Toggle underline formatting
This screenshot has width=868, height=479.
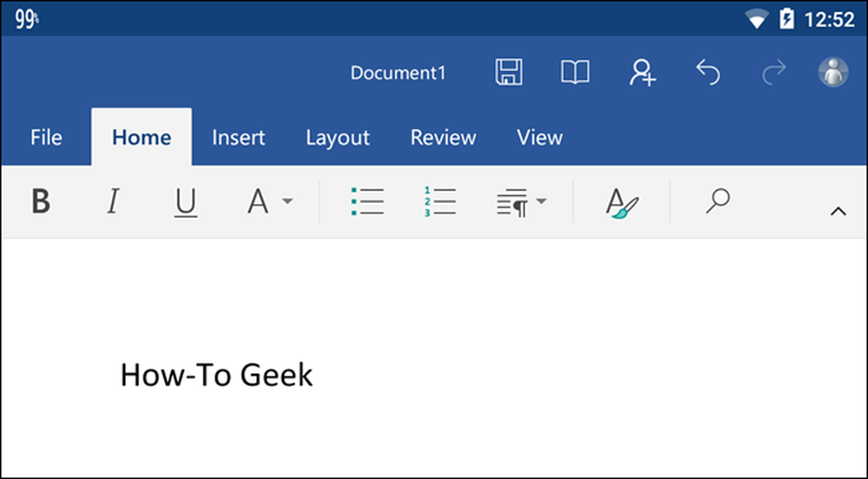pyautogui.click(x=186, y=202)
